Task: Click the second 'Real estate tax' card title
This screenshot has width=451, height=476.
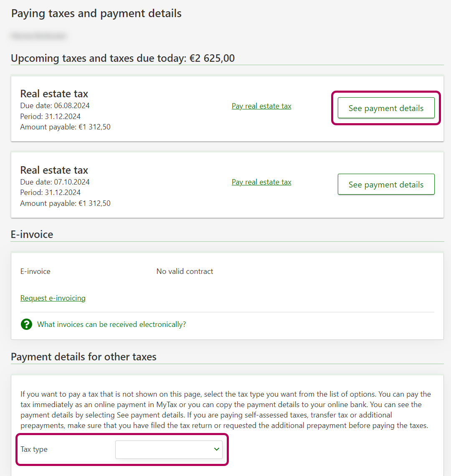Action: pyautogui.click(x=54, y=170)
